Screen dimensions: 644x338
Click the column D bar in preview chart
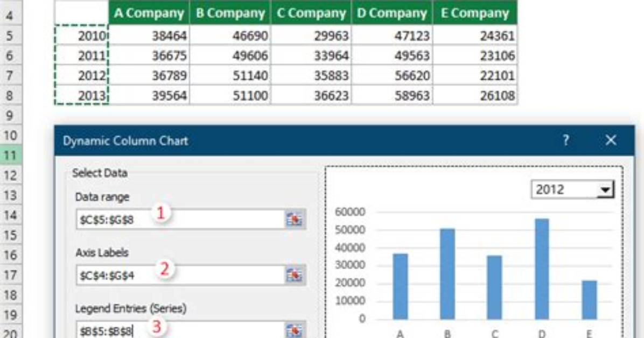[542, 269]
